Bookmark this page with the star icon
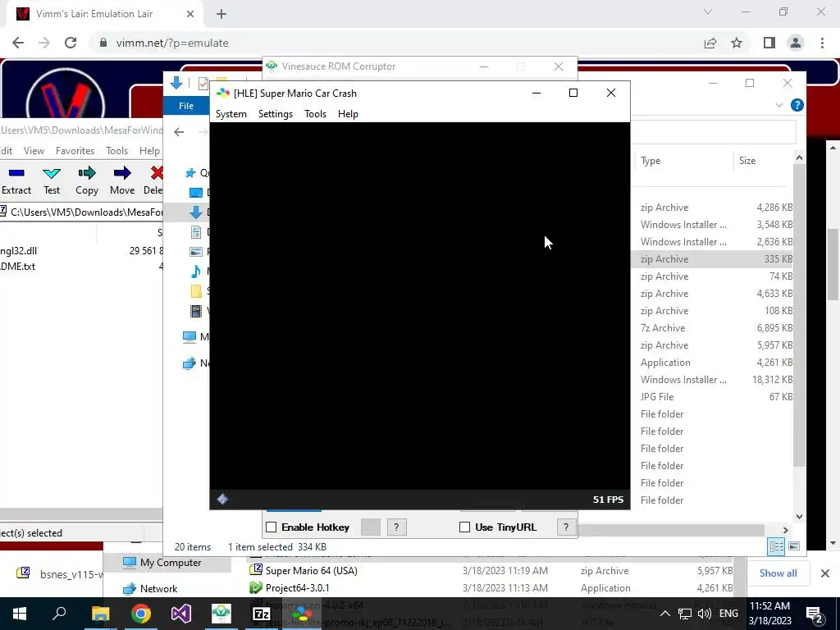Image resolution: width=840 pixels, height=630 pixels. 737,43
